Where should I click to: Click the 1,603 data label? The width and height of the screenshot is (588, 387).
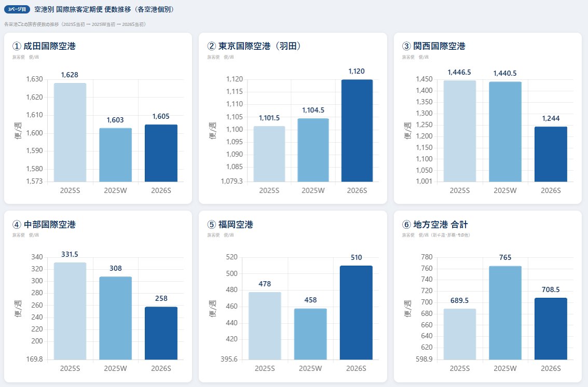pyautogui.click(x=115, y=120)
